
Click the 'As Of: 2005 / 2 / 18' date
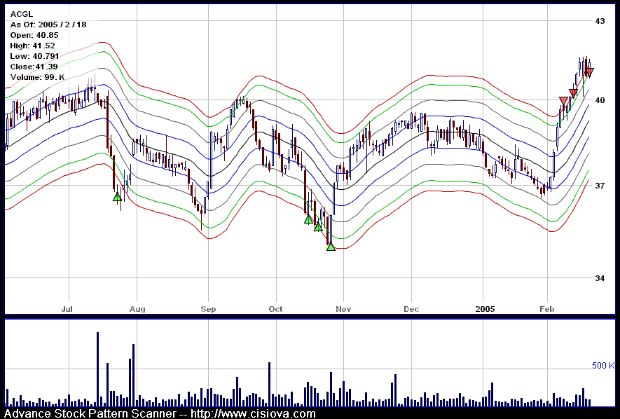(48, 25)
